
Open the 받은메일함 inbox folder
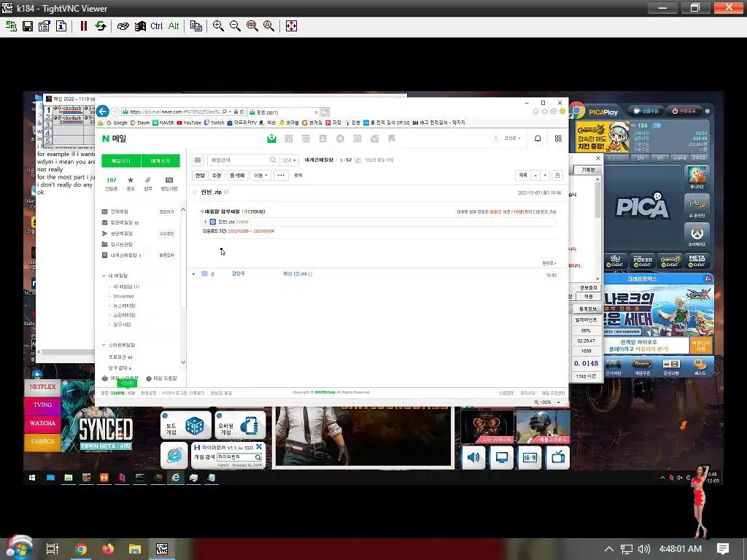pyautogui.click(x=122, y=222)
